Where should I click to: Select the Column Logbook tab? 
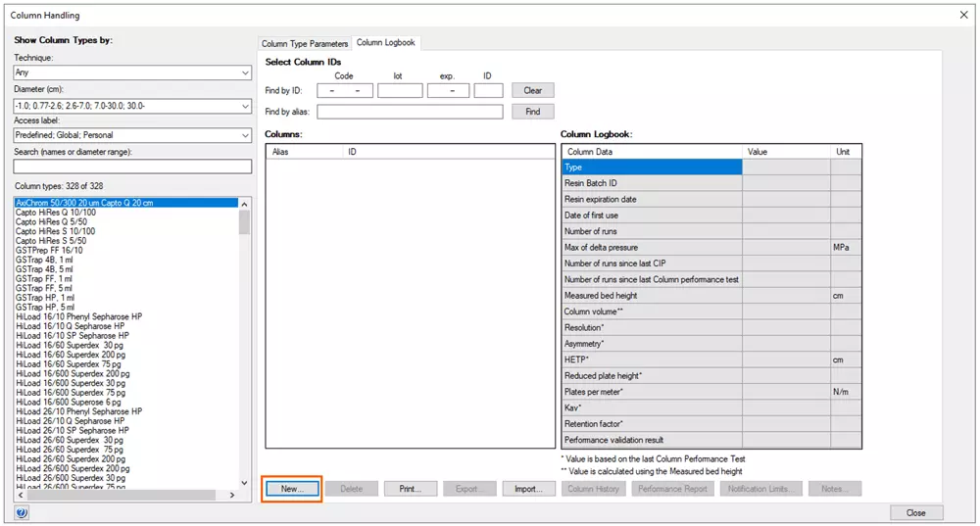[x=386, y=43]
